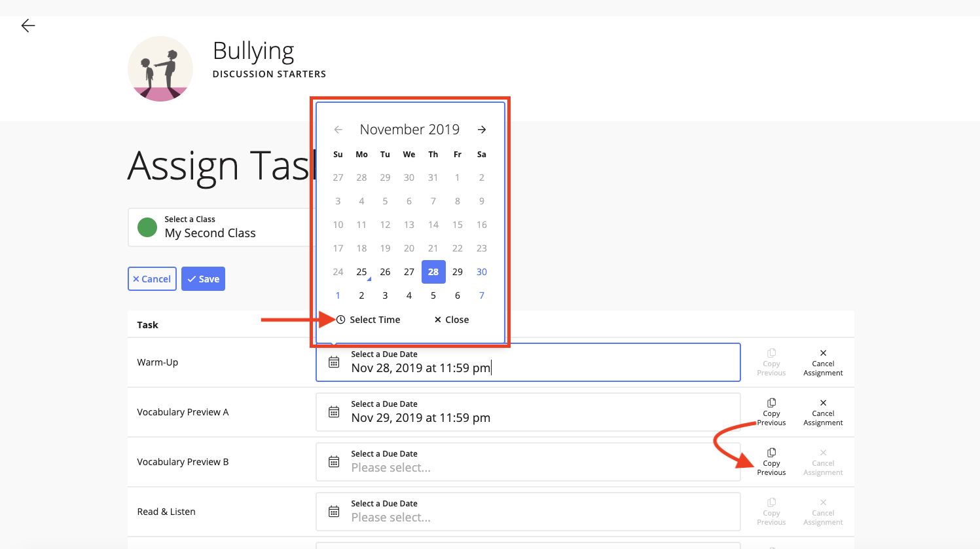Cancel Assignment for Vocabulary Preview A
The image size is (980, 549).
pyautogui.click(x=823, y=412)
